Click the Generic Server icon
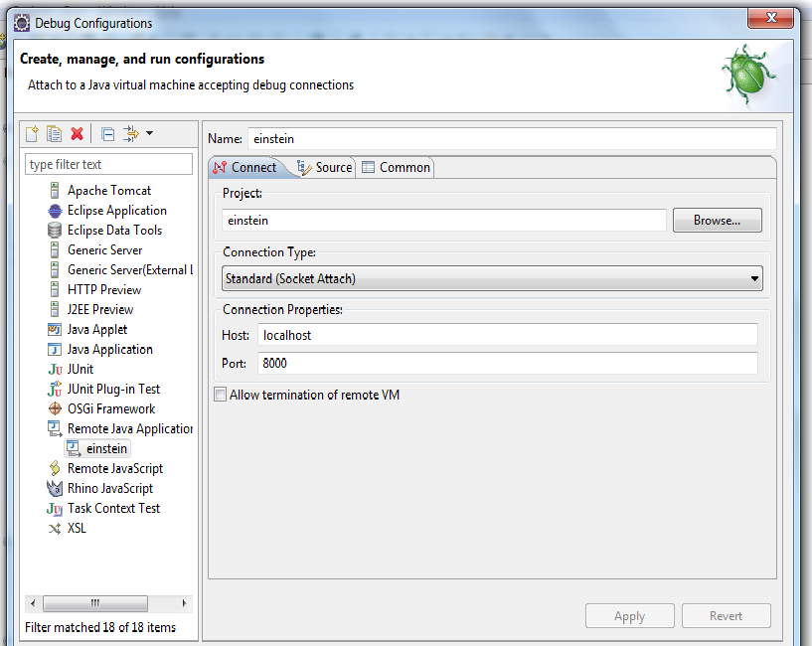 (x=55, y=250)
